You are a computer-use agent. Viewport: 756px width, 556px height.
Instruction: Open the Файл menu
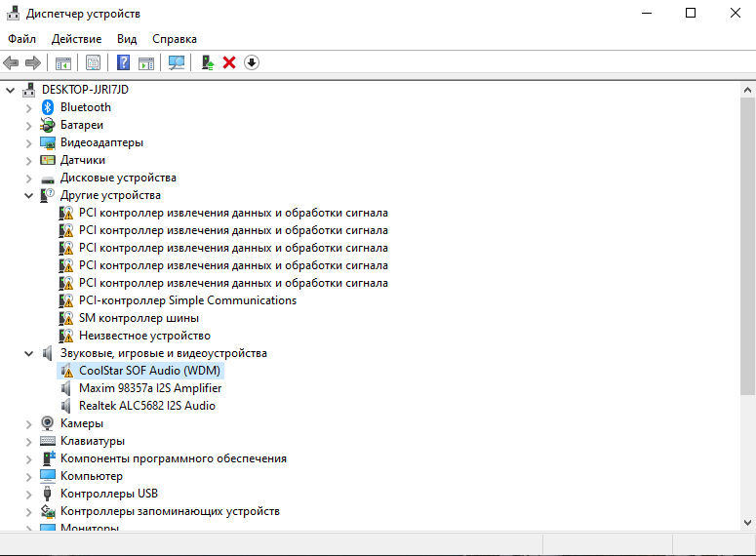(21, 39)
